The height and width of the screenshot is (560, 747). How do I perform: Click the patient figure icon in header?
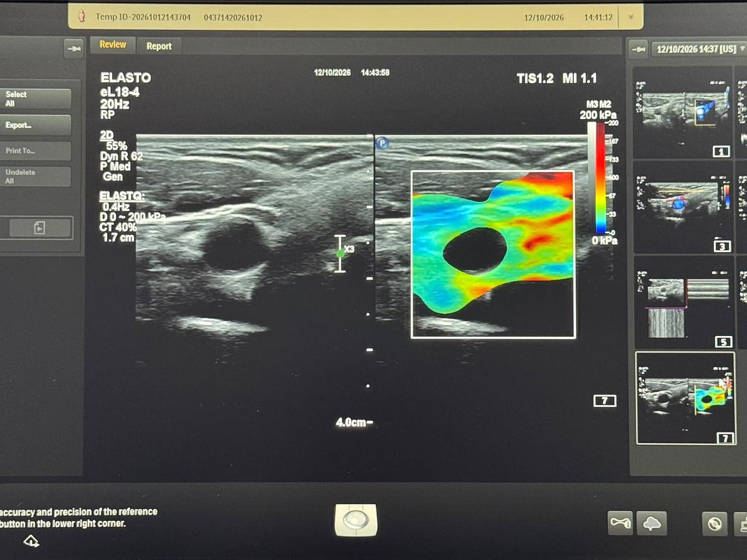[81, 17]
